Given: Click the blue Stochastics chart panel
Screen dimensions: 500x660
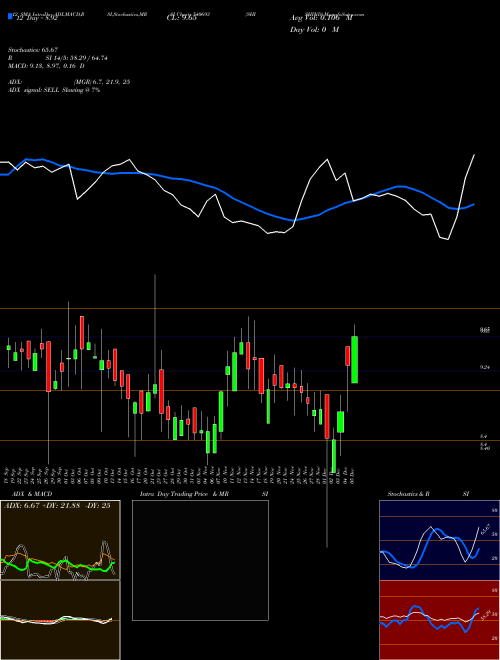Looking at the screenshot, I should [439, 540].
